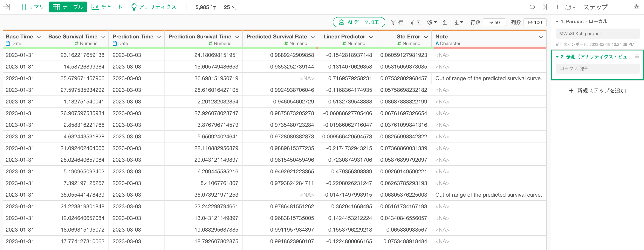Open the チャート tab
This screenshot has height=250, width=644.
point(107,7)
